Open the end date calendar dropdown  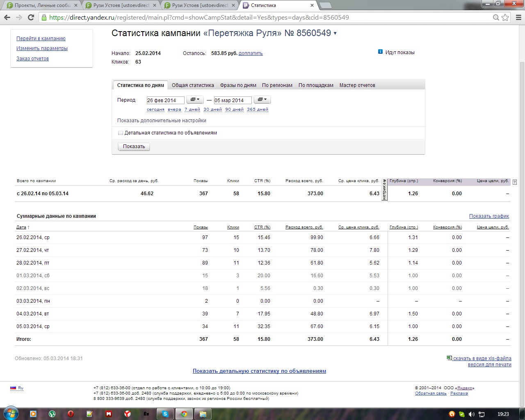262,100
